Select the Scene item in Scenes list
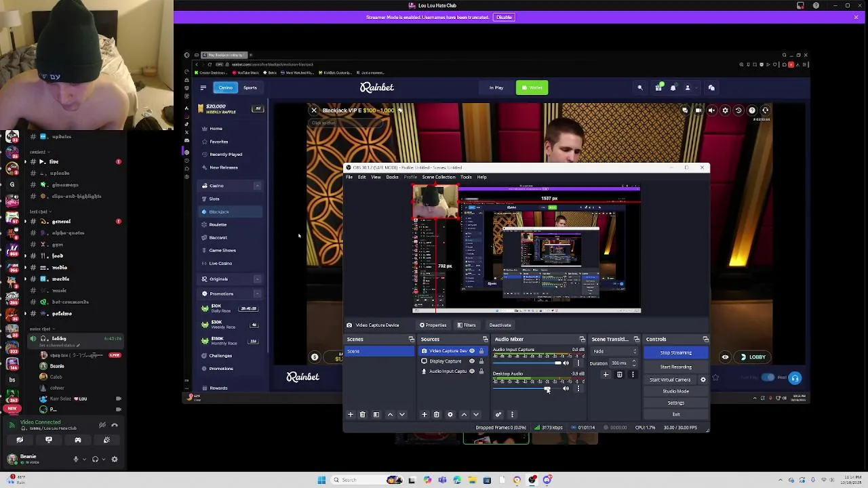Viewport: 868px width, 488px height. click(x=380, y=351)
